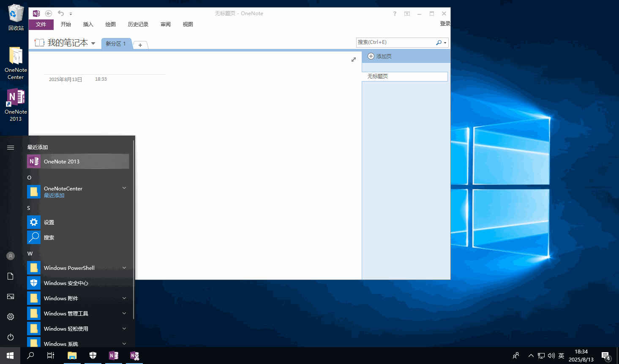This screenshot has width=619, height=364.
Task: Click the page date 2025年8月13日
Action: [65, 79]
